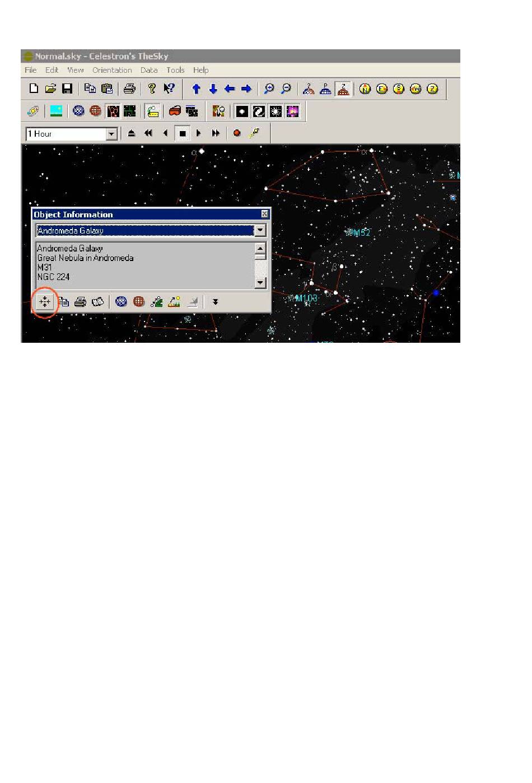
Task: Open the Orientation menu
Action: (x=112, y=70)
